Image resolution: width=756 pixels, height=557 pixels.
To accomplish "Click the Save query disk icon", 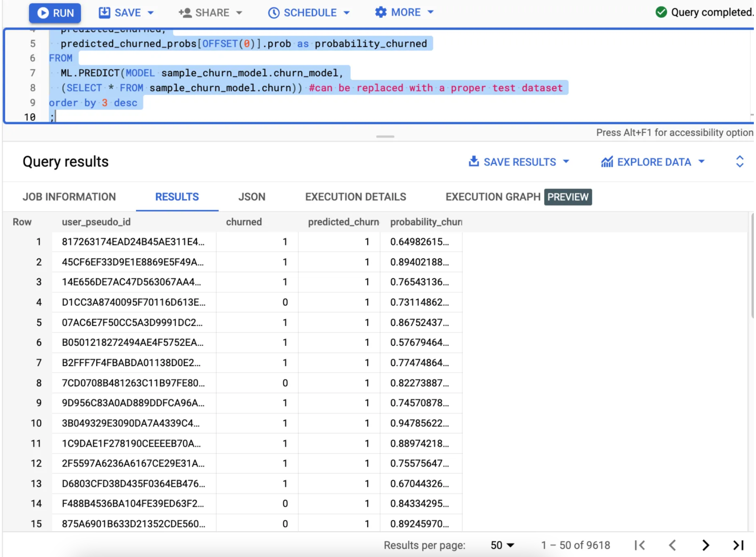I will [x=104, y=13].
